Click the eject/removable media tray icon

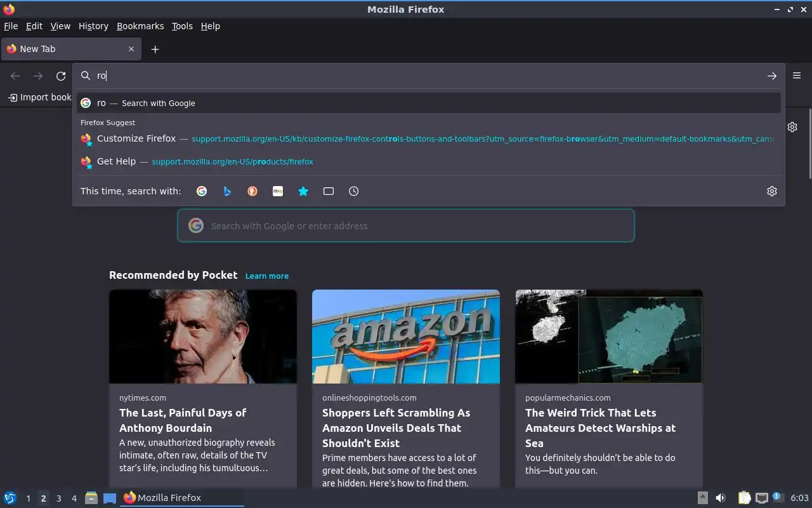[703, 498]
